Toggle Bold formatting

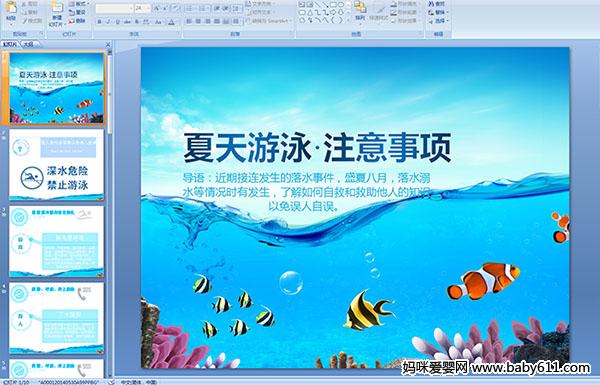pos(99,22)
